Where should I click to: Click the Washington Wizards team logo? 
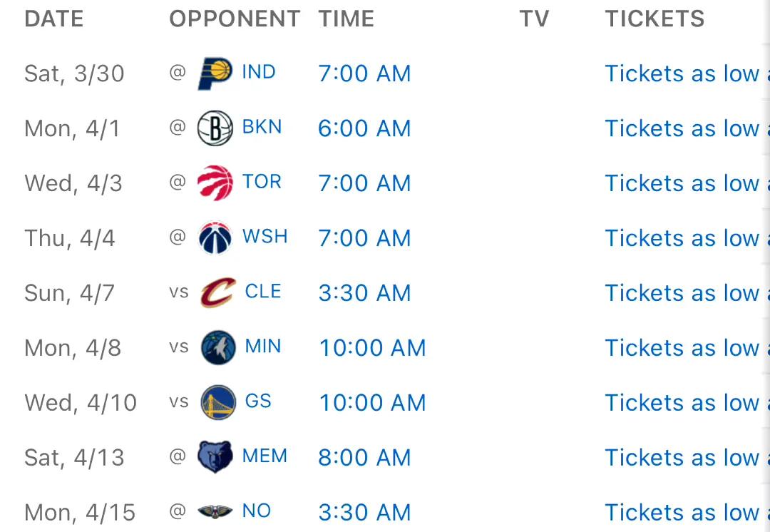[215, 237]
